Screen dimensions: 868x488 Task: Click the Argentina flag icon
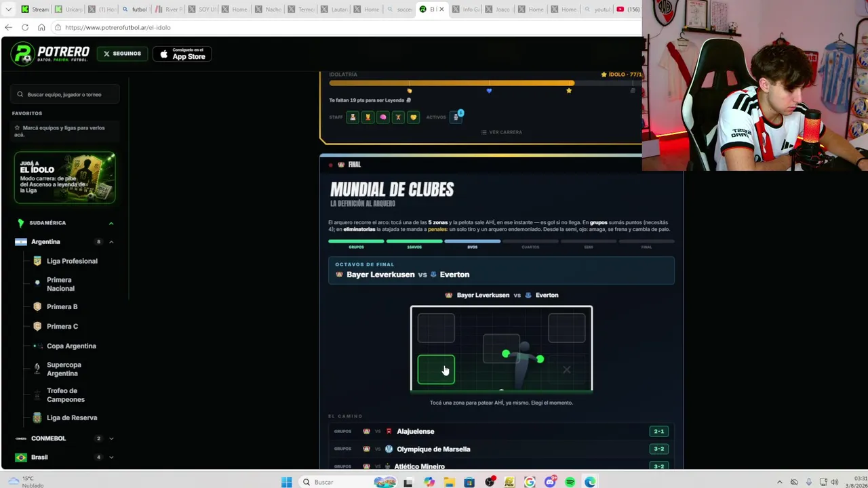coord(21,242)
